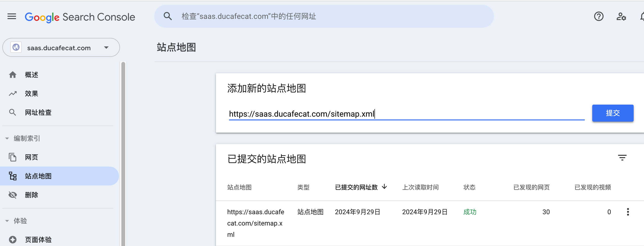Sort by 已提交的网址数 column header
Image resolution: width=644 pixels, height=246 pixels.
pos(356,187)
